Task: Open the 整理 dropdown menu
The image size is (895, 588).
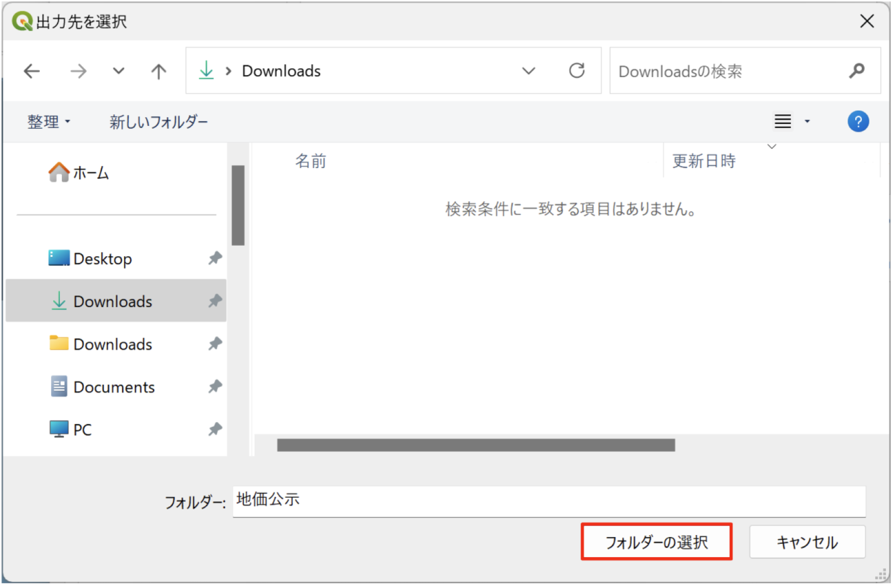Action: point(49,122)
